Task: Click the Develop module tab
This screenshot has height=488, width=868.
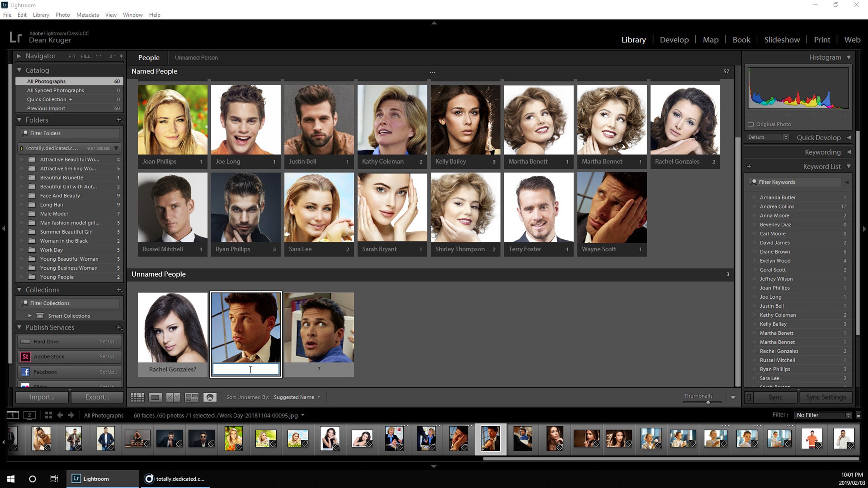Action: (x=674, y=39)
